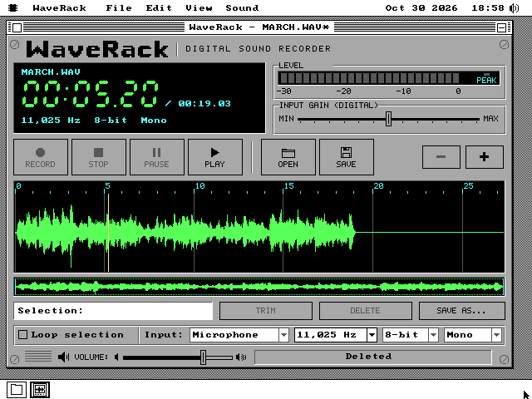Click the 11,025 Hz text in the display panel
The width and height of the screenshot is (532, 399).
(51, 120)
